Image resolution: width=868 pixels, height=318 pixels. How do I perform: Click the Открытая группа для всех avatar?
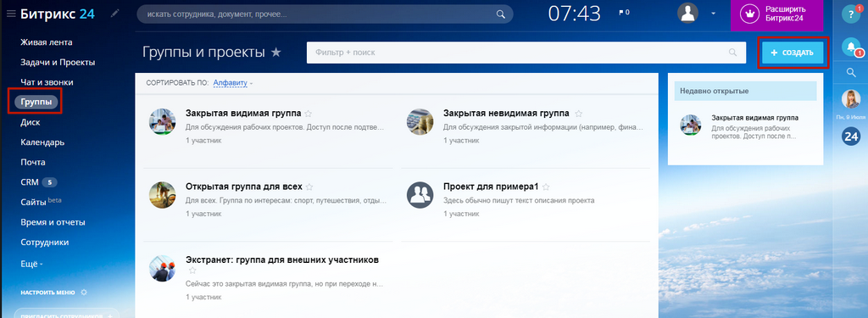click(163, 194)
